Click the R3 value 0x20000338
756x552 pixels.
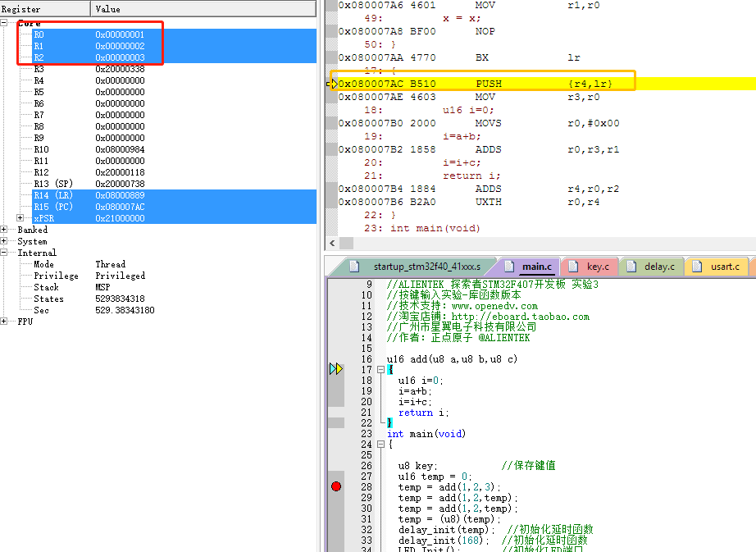pyautogui.click(x=120, y=69)
